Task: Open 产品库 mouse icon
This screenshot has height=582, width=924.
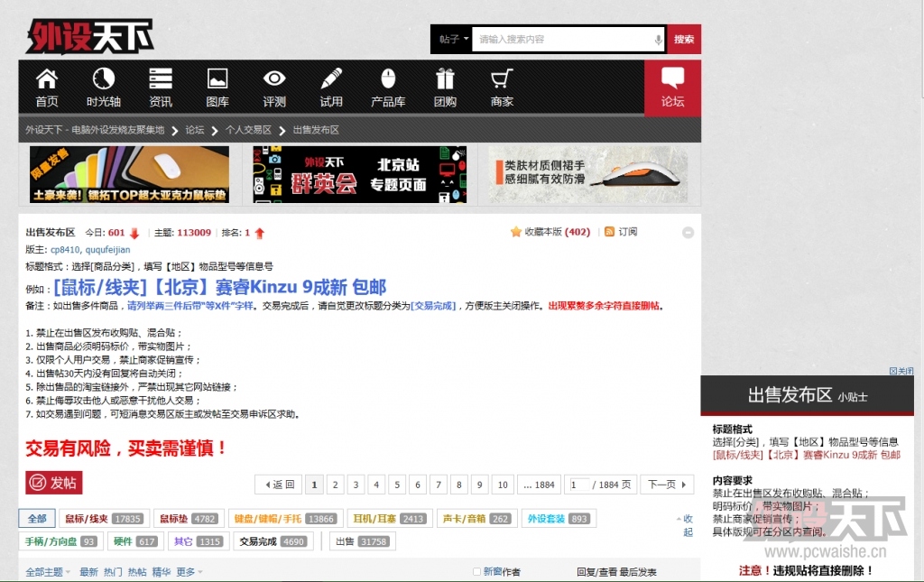Action: pos(388,88)
